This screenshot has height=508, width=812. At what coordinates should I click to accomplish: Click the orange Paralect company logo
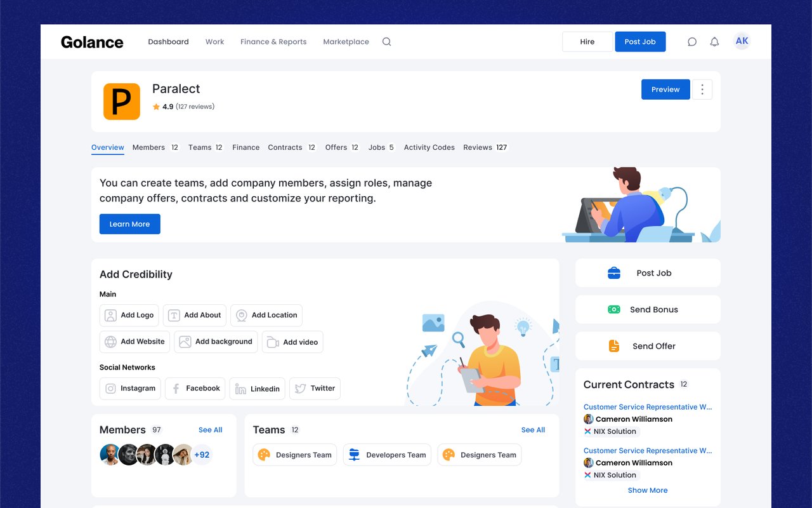122,102
